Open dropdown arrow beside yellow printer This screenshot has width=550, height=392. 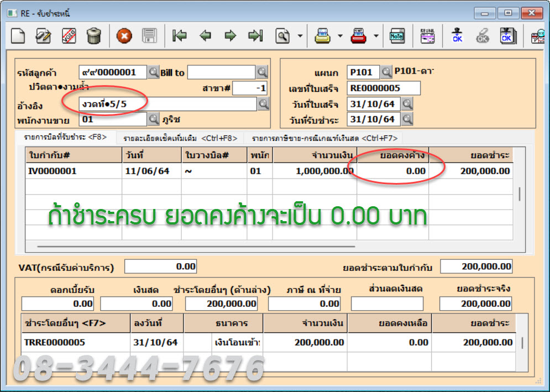pyautogui.click(x=341, y=36)
